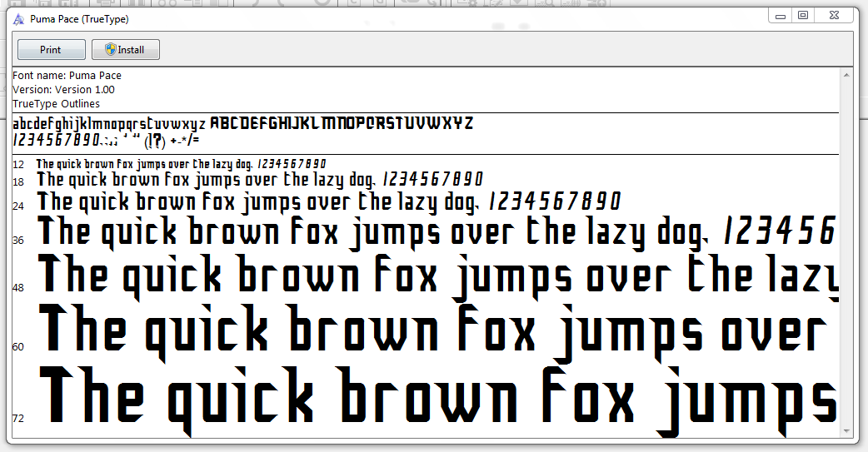Click the size 24 label
The width and height of the screenshot is (868, 452).
click(19, 206)
